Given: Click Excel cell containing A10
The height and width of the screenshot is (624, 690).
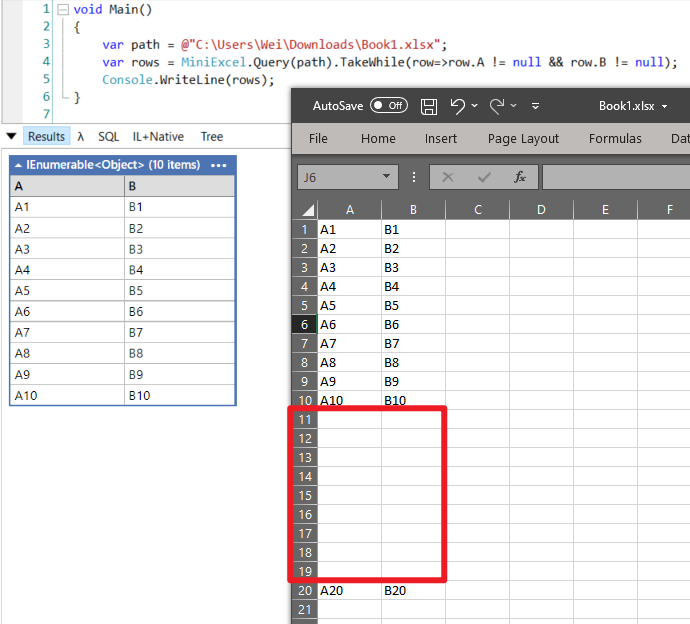Looking at the screenshot, I should (349, 400).
